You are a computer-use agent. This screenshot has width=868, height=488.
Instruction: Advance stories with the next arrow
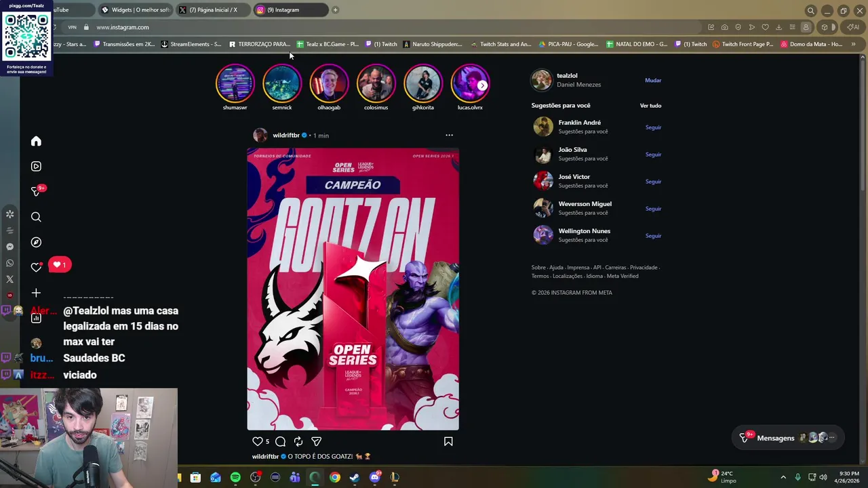(x=482, y=85)
